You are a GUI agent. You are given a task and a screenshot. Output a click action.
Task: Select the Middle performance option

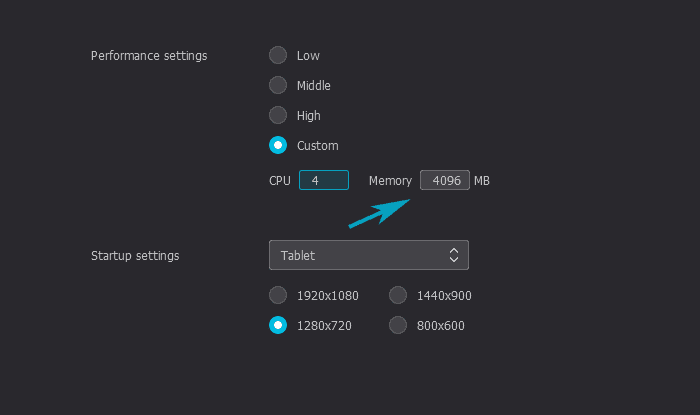(x=278, y=85)
